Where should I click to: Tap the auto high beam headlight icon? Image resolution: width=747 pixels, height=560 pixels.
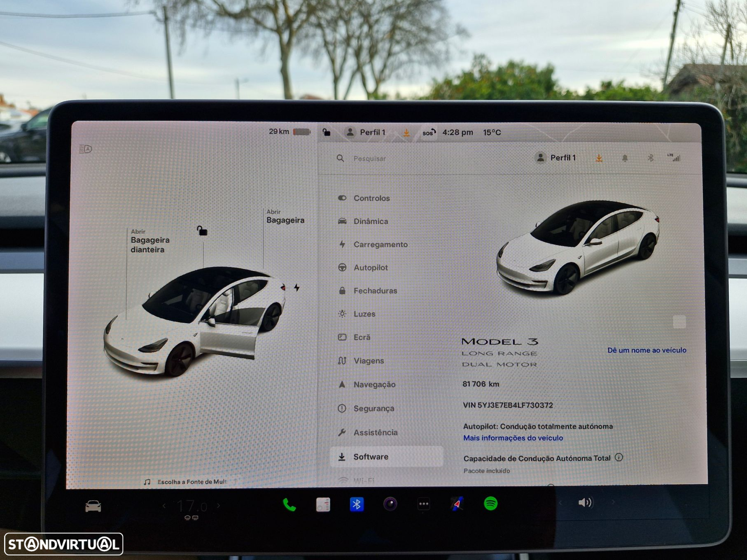click(86, 149)
